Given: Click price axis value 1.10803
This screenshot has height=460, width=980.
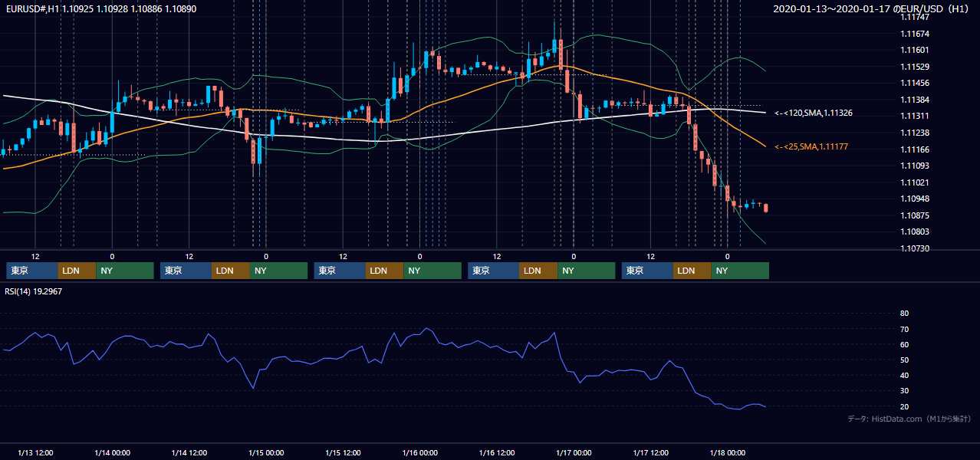Looking at the screenshot, I should click(x=915, y=232).
